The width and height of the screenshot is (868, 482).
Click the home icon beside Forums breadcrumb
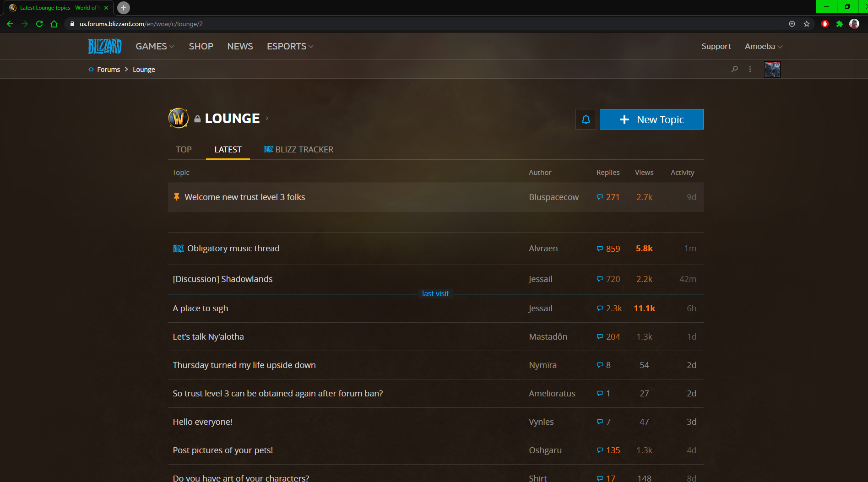(91, 70)
